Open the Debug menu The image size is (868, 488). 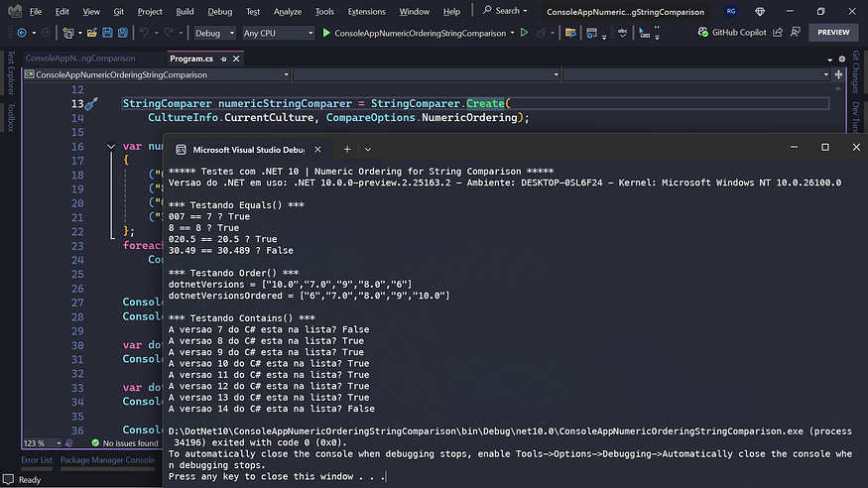(220, 11)
